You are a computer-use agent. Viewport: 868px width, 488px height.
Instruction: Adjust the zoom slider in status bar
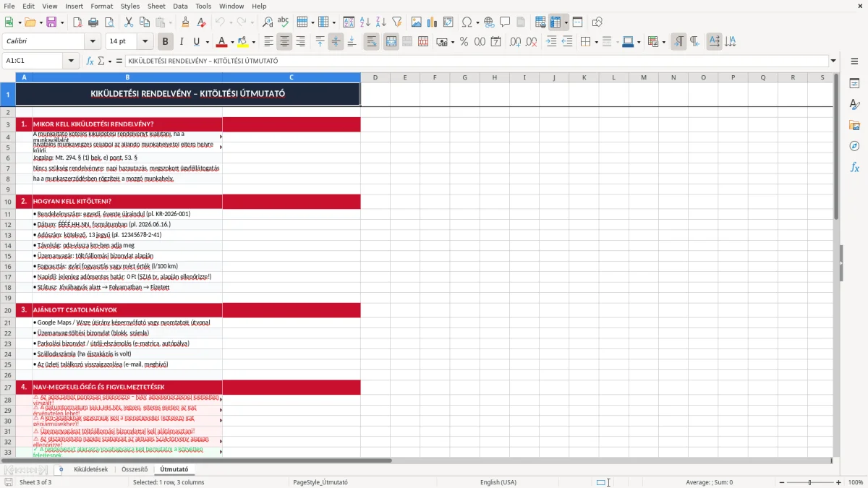(x=809, y=482)
